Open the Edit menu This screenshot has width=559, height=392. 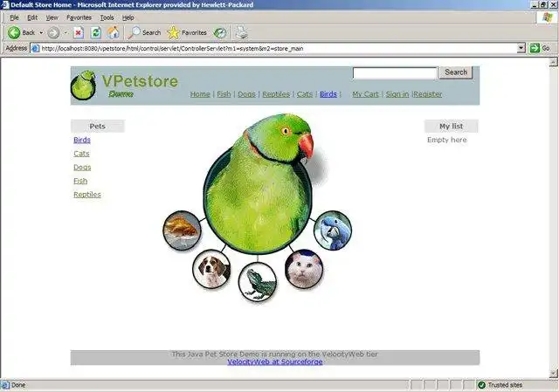point(32,17)
